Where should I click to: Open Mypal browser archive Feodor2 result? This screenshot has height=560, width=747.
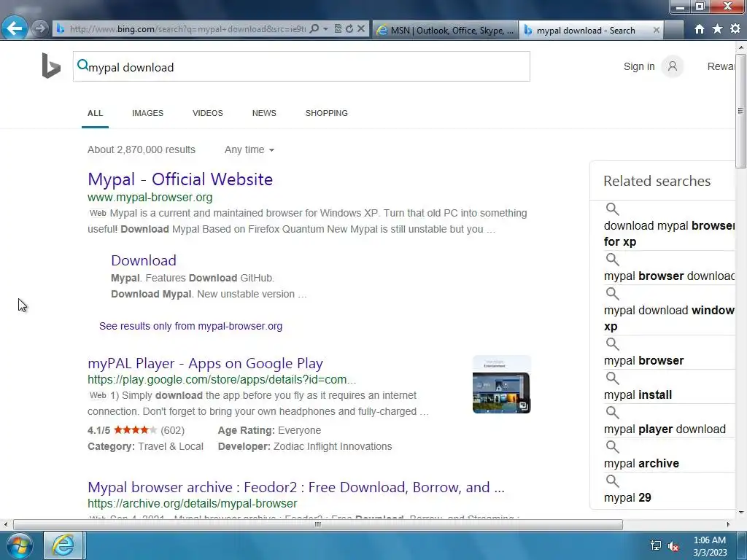pos(296,487)
